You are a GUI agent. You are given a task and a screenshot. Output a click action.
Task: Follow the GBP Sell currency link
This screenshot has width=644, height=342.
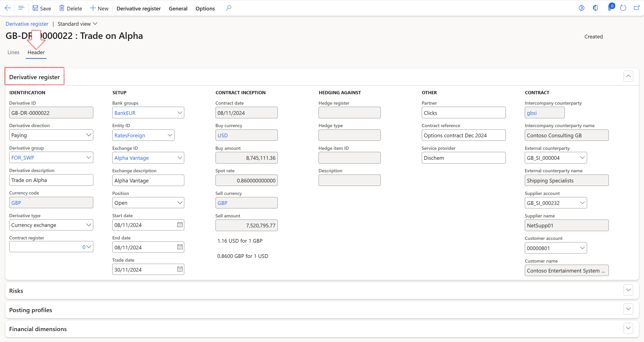click(x=222, y=203)
